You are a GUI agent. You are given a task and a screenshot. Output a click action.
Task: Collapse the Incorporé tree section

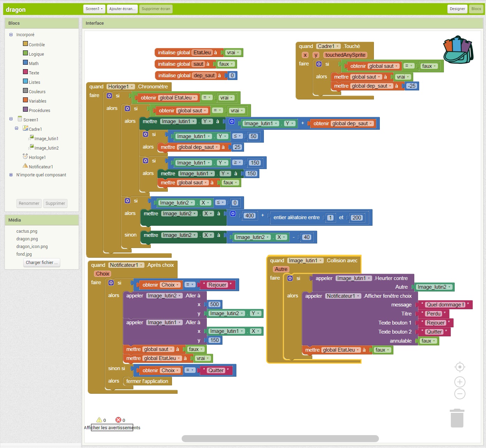click(11, 34)
